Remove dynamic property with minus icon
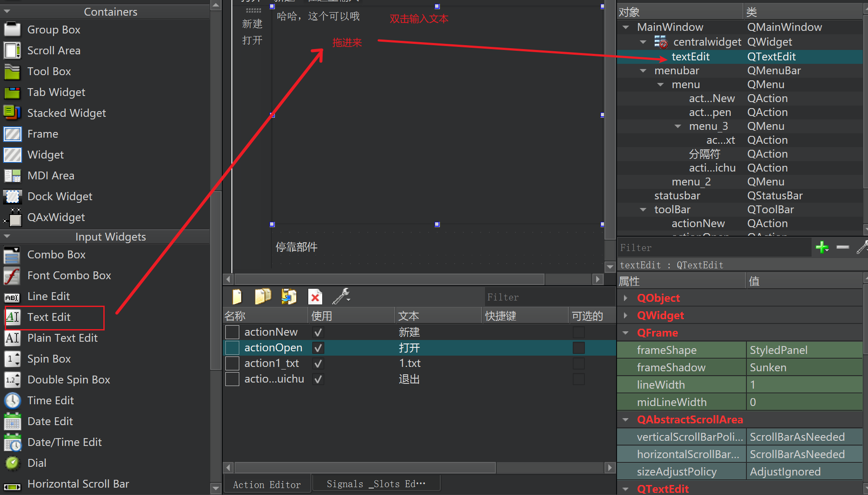The height and width of the screenshot is (495, 868). click(x=842, y=247)
